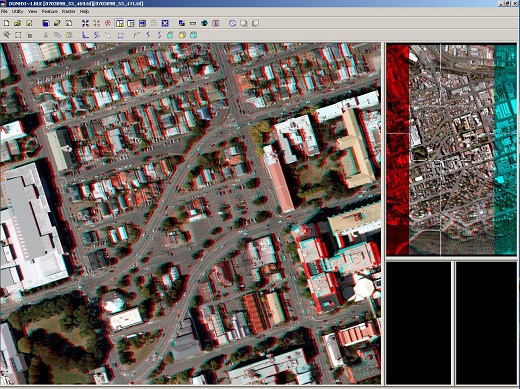Click the overview image in right panel
This screenshot has width=520, height=389.
point(451,150)
